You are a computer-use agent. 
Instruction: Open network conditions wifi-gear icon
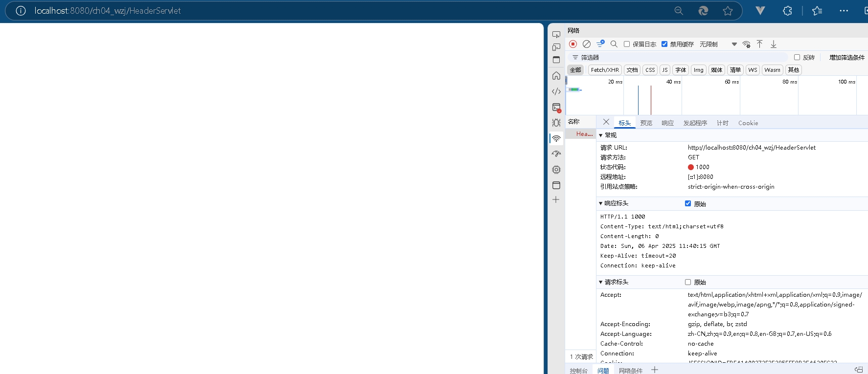[x=746, y=44]
